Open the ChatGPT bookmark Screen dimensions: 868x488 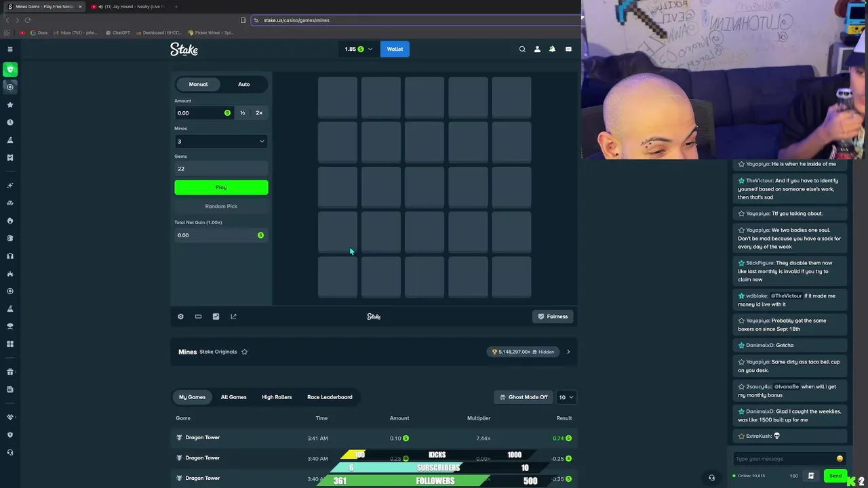pyautogui.click(x=117, y=33)
